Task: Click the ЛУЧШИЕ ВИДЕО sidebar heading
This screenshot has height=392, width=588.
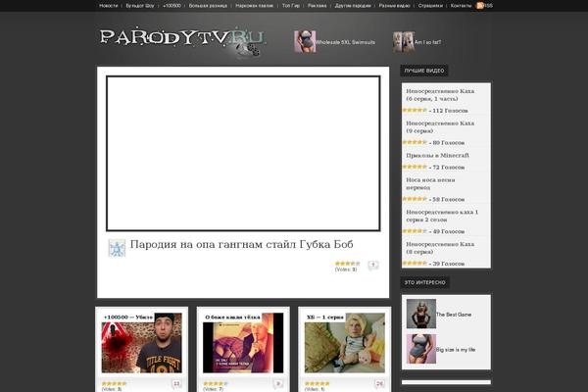Action: 424,71
